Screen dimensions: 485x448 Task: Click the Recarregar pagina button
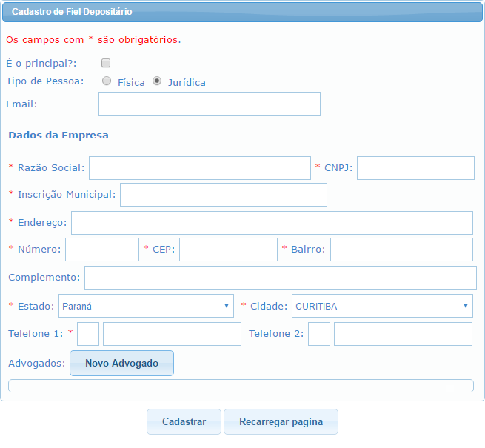(x=281, y=421)
